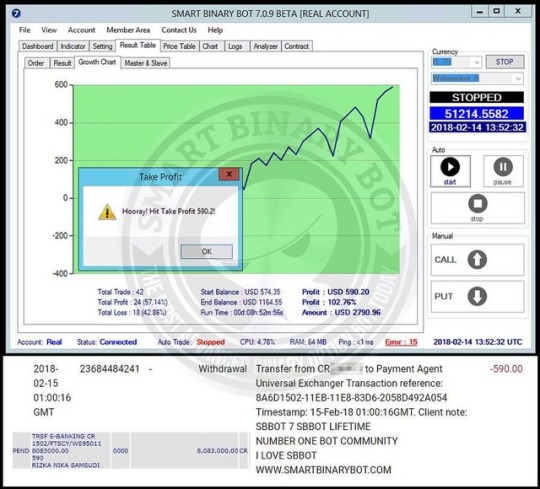Click Amount : USD 2790.96 text

coord(341,313)
